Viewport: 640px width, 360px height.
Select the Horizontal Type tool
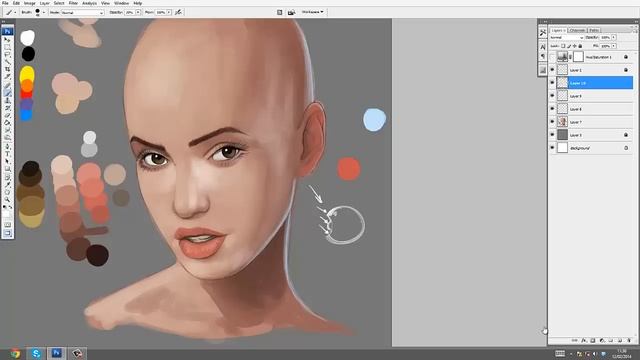click(x=7, y=153)
